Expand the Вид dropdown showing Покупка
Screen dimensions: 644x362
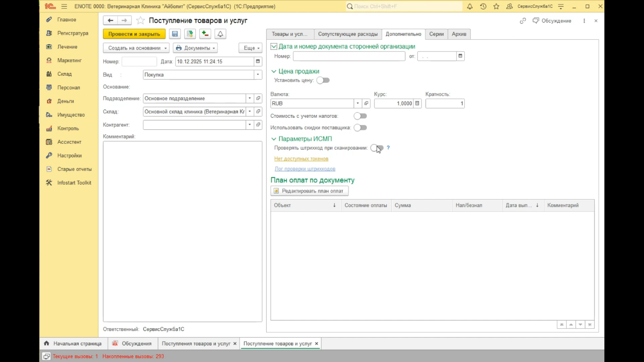point(258,75)
